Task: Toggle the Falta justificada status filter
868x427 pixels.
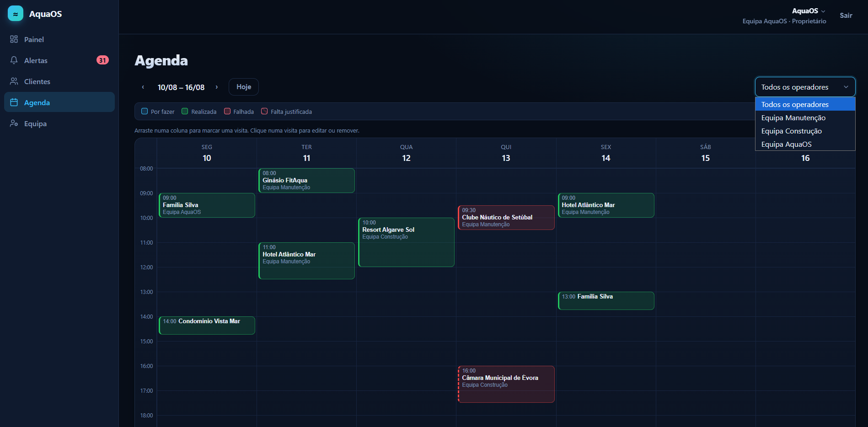Action: tap(286, 112)
